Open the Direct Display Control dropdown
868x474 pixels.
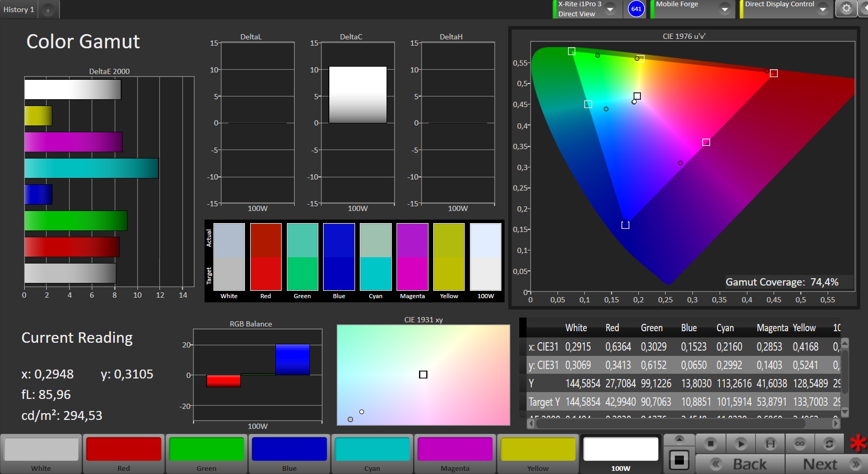tap(823, 9)
